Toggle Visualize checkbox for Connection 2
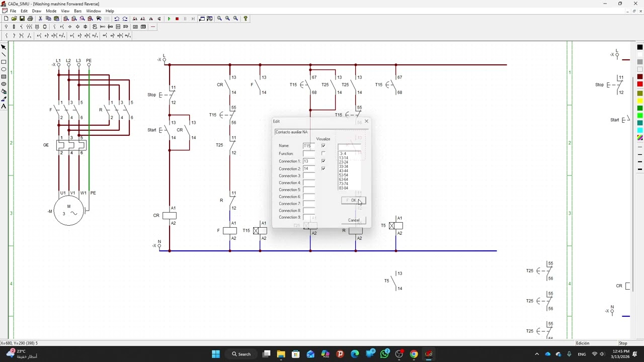Image resolution: width=644 pixels, height=362 pixels. click(324, 168)
